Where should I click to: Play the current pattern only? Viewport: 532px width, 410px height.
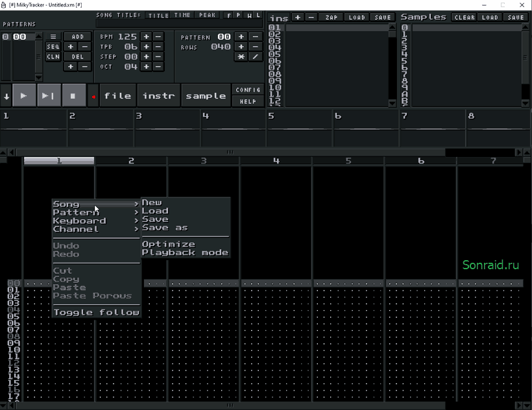[x=49, y=95]
